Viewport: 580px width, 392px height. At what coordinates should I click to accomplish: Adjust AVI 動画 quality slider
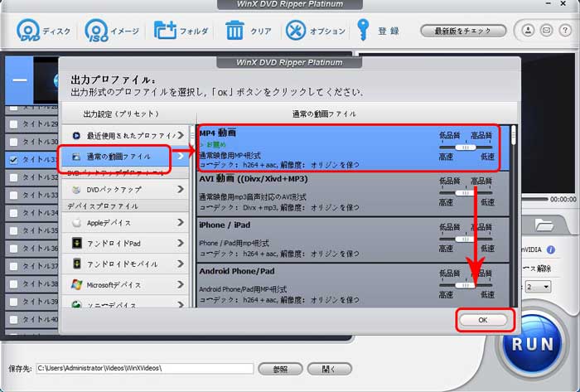(x=466, y=192)
